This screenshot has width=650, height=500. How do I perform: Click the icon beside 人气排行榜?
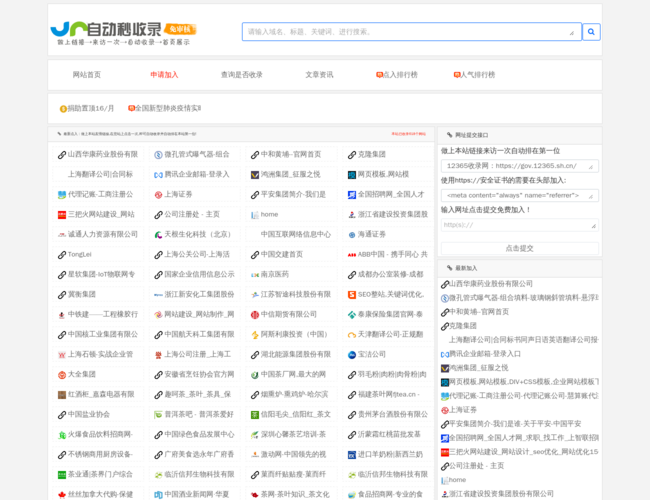457,75
